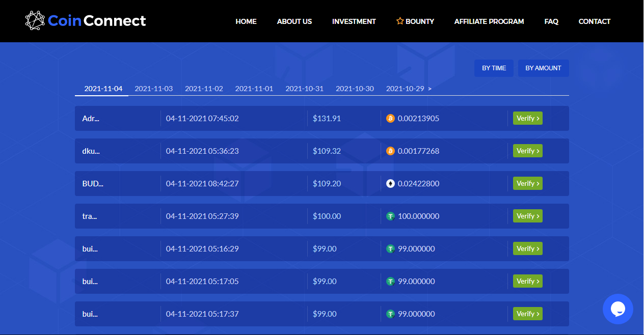
Task: Show more dates with the > arrow
Action: [x=430, y=89]
